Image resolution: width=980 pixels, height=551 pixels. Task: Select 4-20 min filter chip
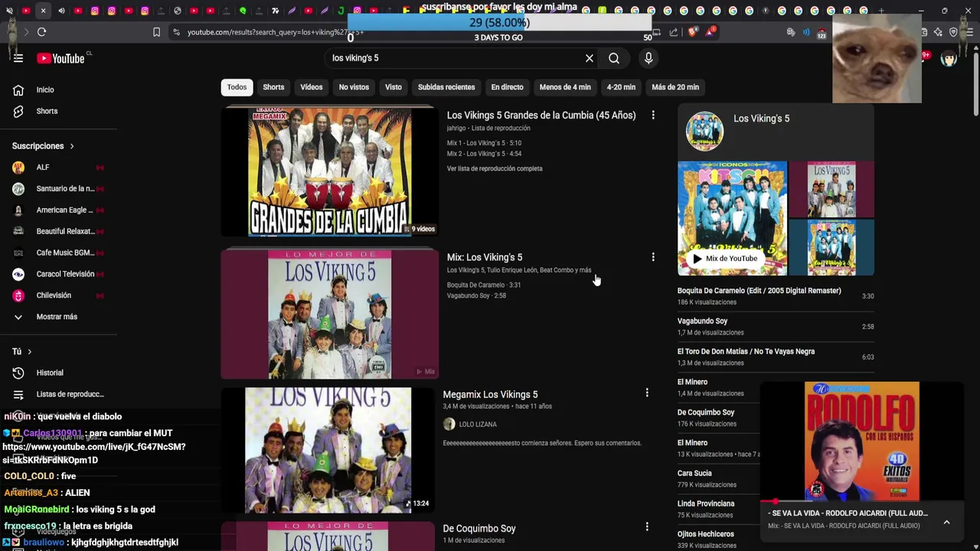[x=621, y=87]
